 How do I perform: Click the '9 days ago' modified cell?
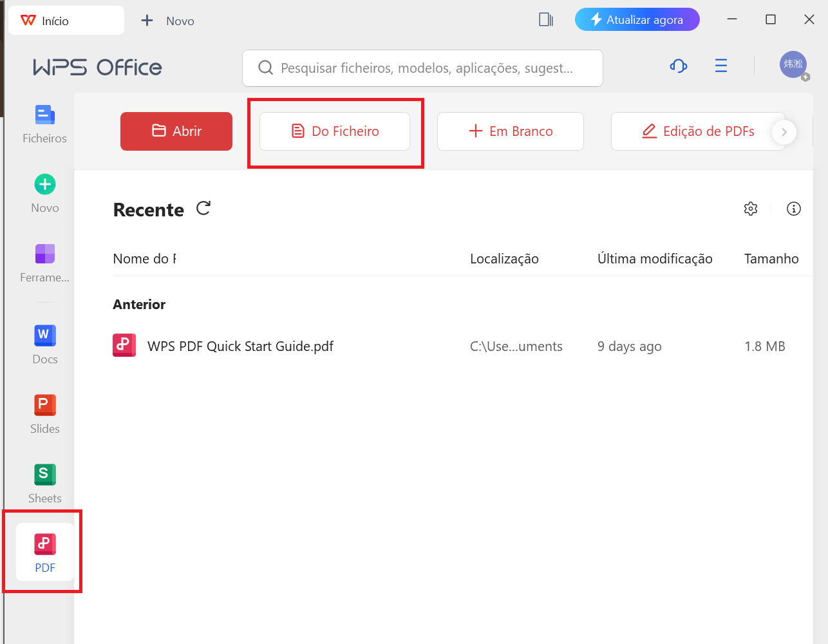[x=630, y=346]
